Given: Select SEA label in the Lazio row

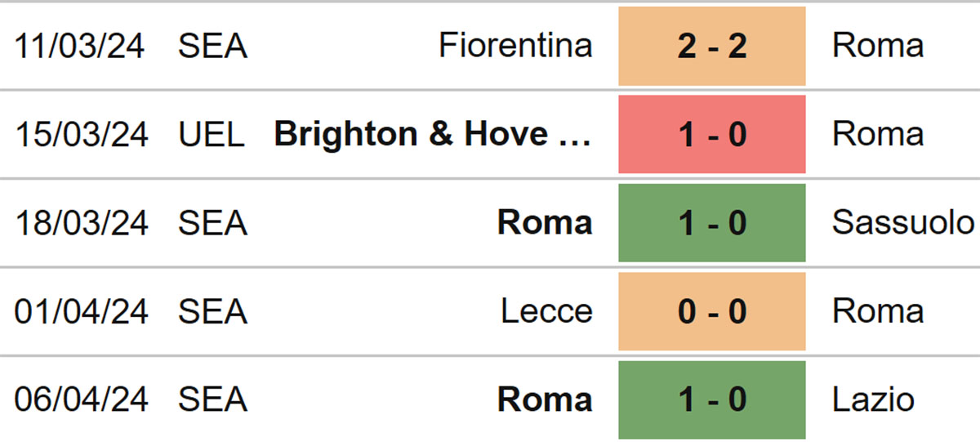Looking at the screenshot, I should click(x=212, y=400).
